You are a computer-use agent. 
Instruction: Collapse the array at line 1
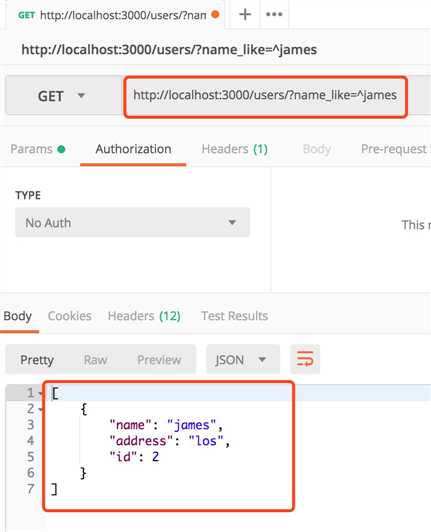click(x=41, y=394)
